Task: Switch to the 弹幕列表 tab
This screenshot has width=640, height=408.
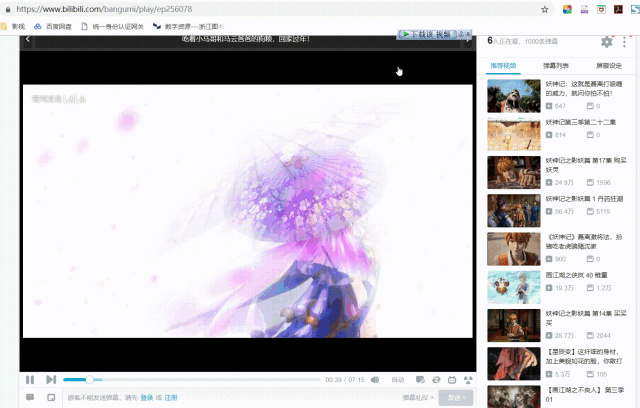Action: 556,66
